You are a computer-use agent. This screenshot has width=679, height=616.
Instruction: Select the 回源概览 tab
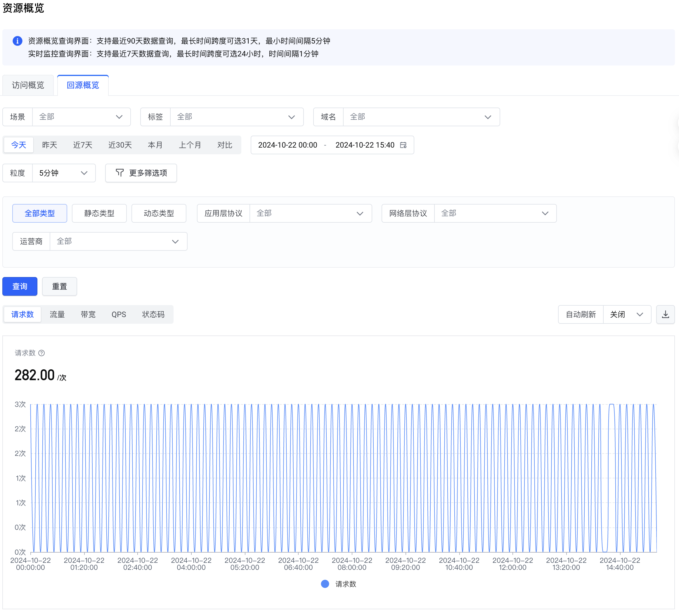pyautogui.click(x=83, y=85)
